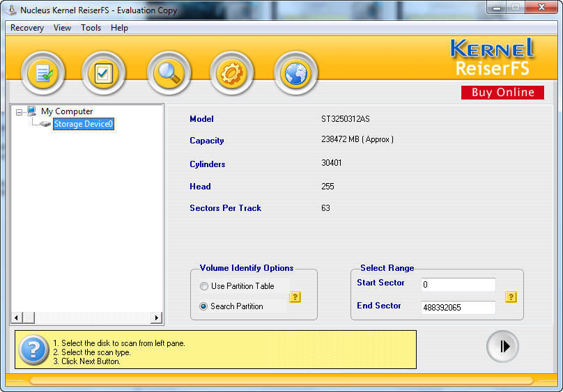The width and height of the screenshot is (563, 392).
Task: Click the model value ST3250312AS
Action: pos(345,119)
